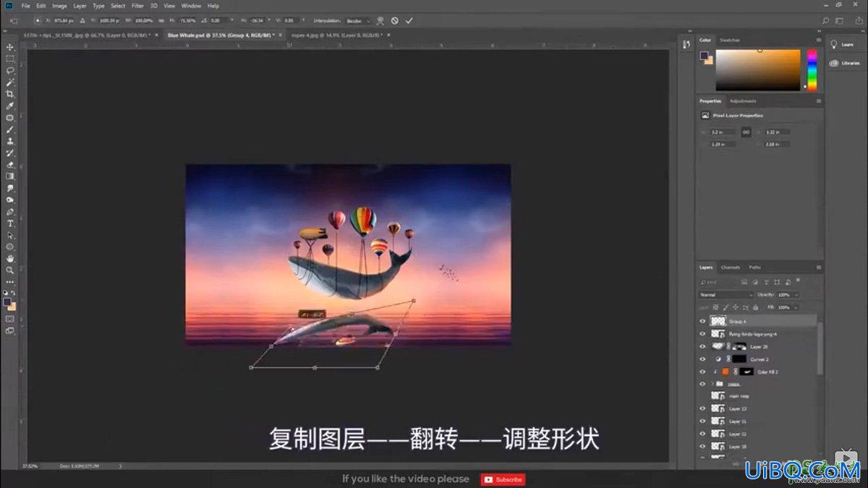The width and height of the screenshot is (868, 488).
Task: Select the Hand tool
Action: [10, 258]
